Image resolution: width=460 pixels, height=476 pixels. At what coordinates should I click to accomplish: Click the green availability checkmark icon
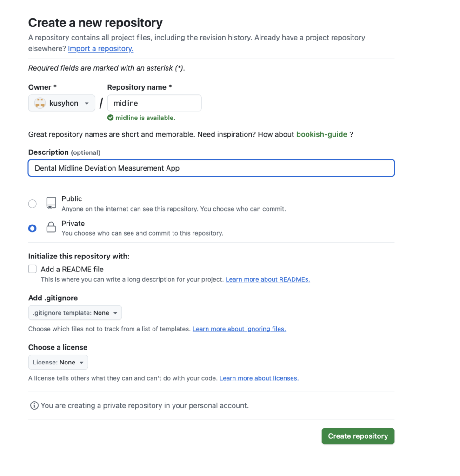[x=110, y=118]
